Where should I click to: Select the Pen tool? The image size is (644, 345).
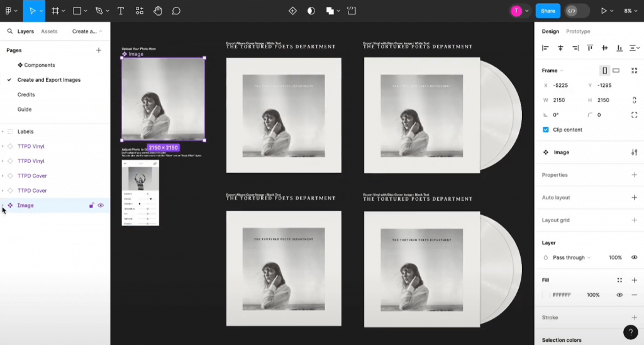tap(99, 11)
